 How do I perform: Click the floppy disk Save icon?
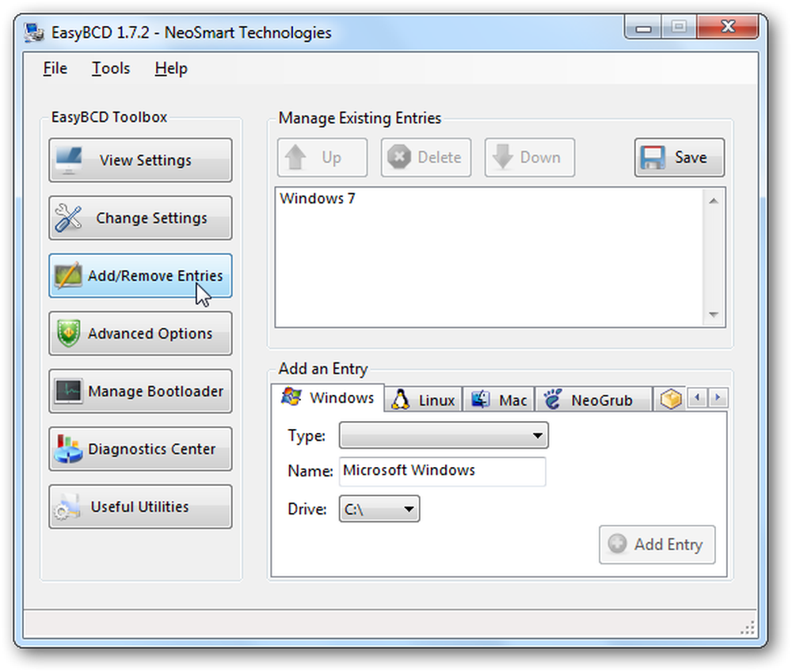pyautogui.click(x=653, y=158)
